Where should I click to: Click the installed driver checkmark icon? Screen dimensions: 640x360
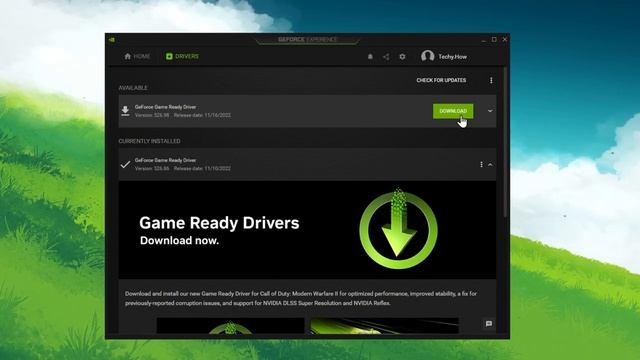[x=125, y=164]
